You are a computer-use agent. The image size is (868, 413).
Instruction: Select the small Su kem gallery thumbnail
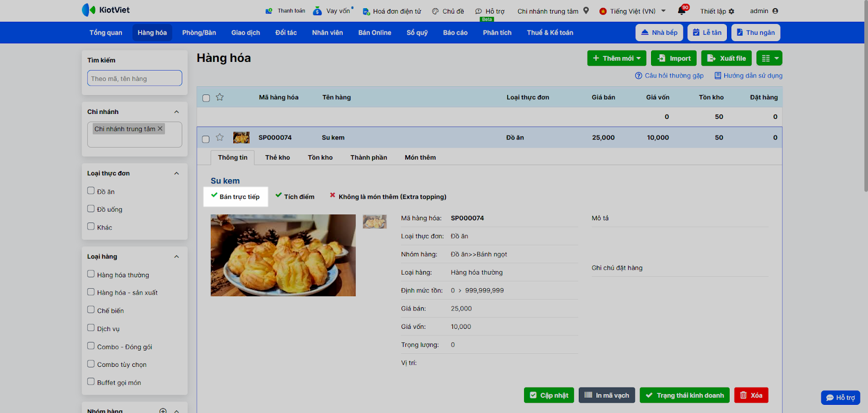coord(375,221)
